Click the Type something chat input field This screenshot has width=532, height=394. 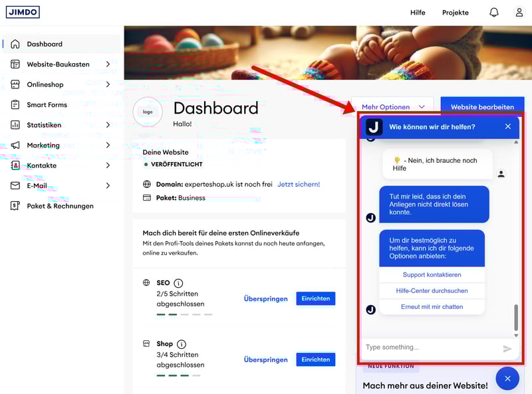429,347
